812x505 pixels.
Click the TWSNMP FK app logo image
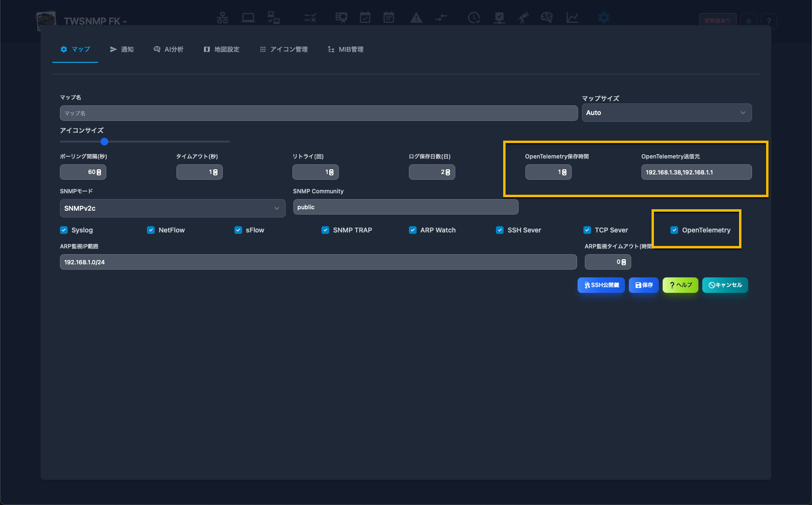(46, 20)
